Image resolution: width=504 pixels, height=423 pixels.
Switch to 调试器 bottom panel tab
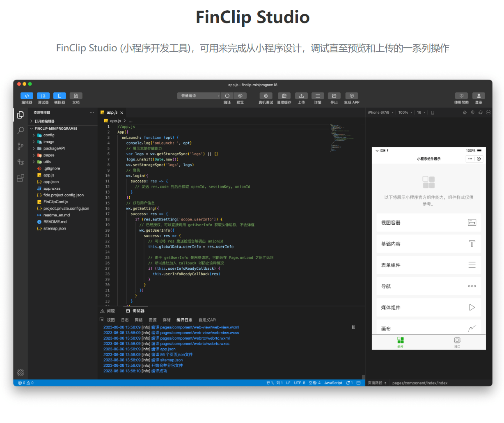pyautogui.click(x=135, y=311)
